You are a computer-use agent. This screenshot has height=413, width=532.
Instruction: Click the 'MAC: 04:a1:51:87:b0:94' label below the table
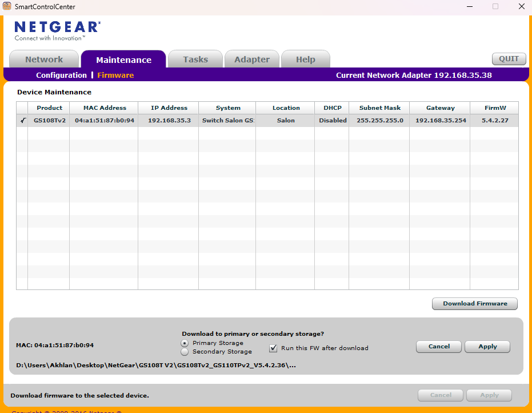55,345
